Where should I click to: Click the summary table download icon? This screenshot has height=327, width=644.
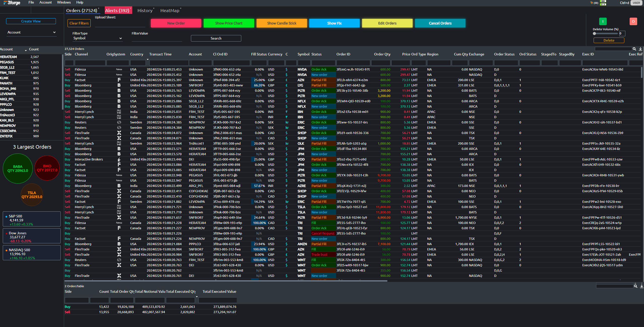click(642, 286)
